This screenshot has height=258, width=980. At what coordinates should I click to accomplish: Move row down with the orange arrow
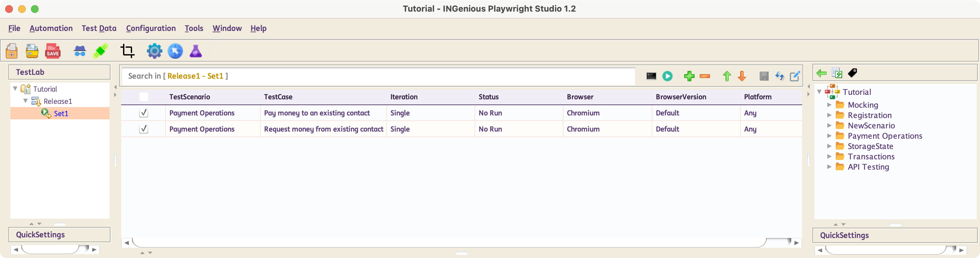742,76
